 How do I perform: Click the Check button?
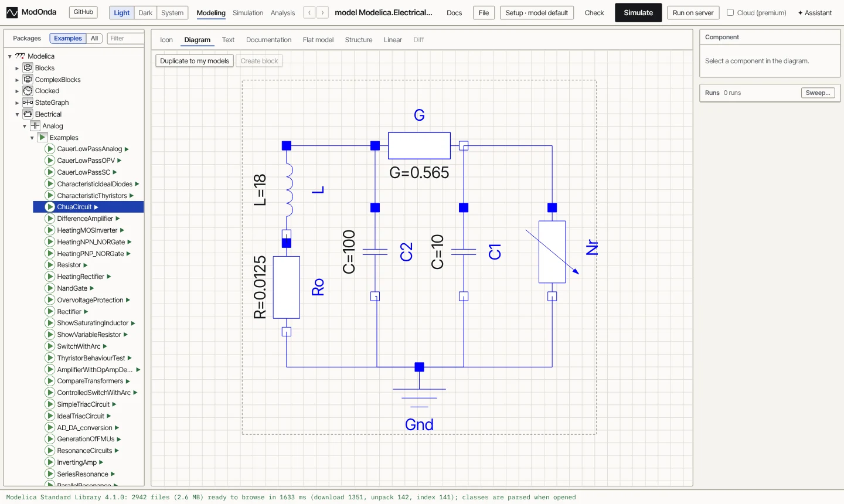click(594, 13)
